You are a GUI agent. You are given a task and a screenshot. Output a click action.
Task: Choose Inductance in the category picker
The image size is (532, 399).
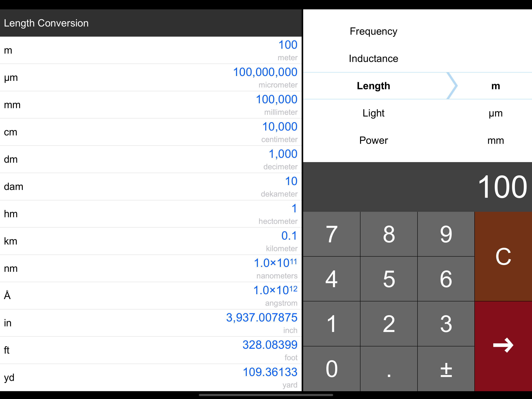pyautogui.click(x=373, y=58)
